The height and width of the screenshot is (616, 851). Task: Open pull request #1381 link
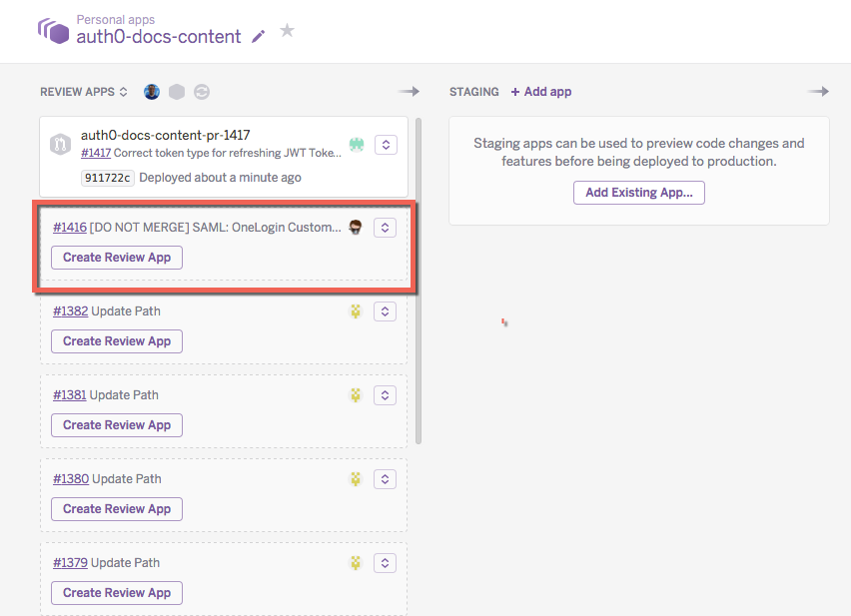[70, 395]
